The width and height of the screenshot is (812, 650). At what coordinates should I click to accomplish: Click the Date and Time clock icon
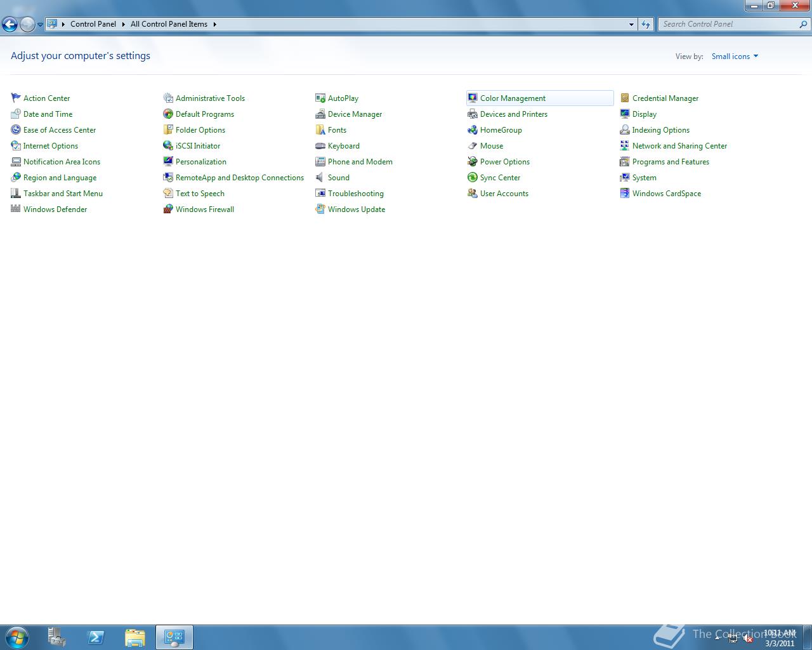click(16, 114)
